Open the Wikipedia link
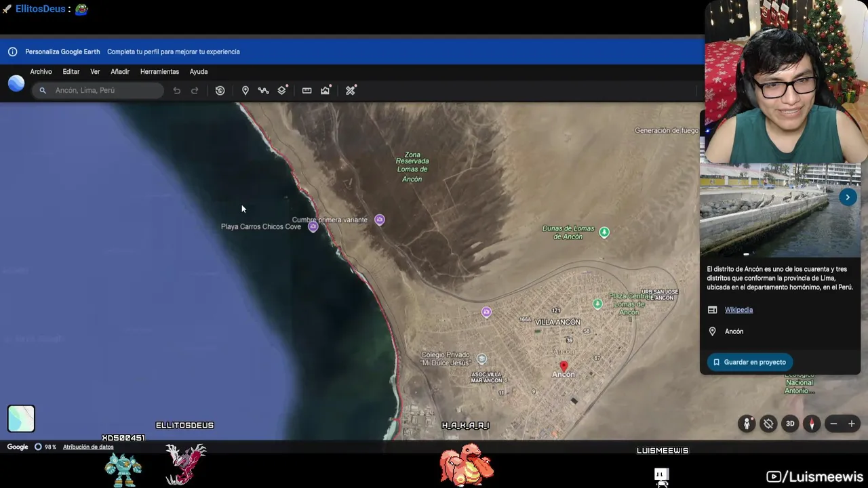Viewport: 868px width, 488px height. pos(738,310)
